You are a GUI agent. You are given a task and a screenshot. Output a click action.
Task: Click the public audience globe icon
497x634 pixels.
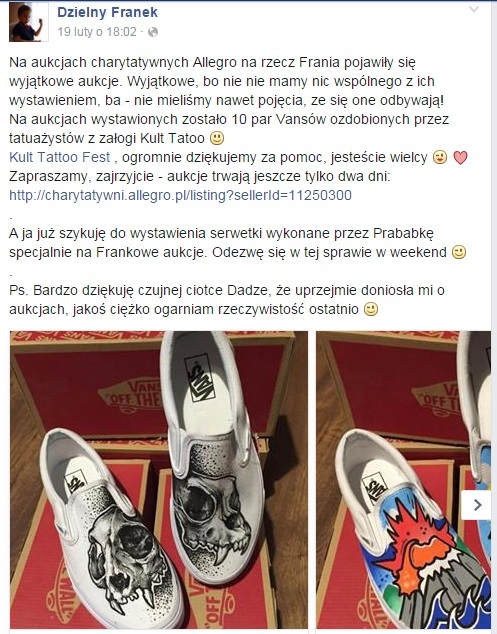pos(153,32)
